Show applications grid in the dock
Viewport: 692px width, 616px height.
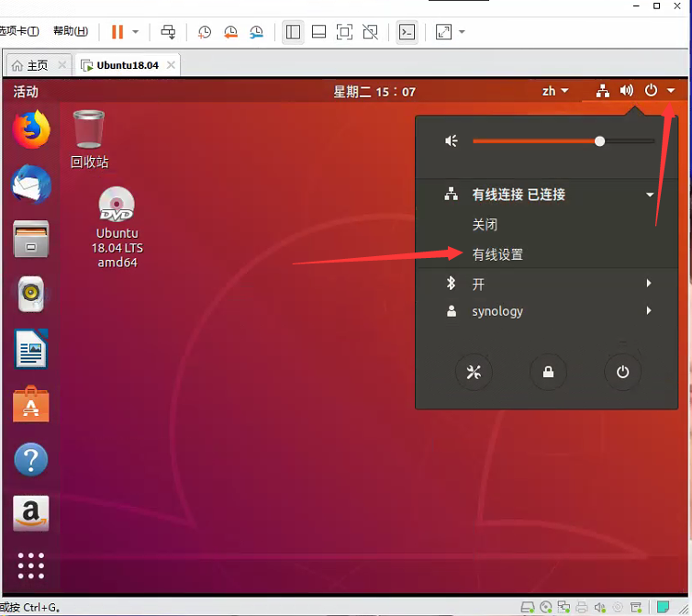tap(31, 566)
